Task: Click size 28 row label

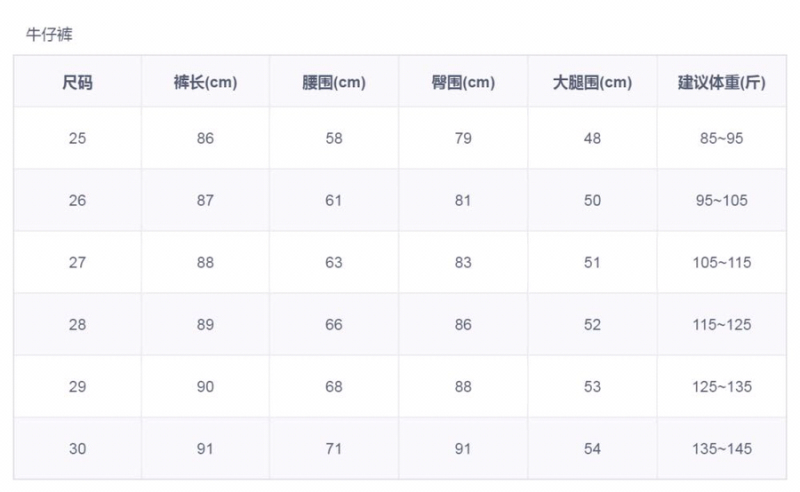Action: coord(78,325)
